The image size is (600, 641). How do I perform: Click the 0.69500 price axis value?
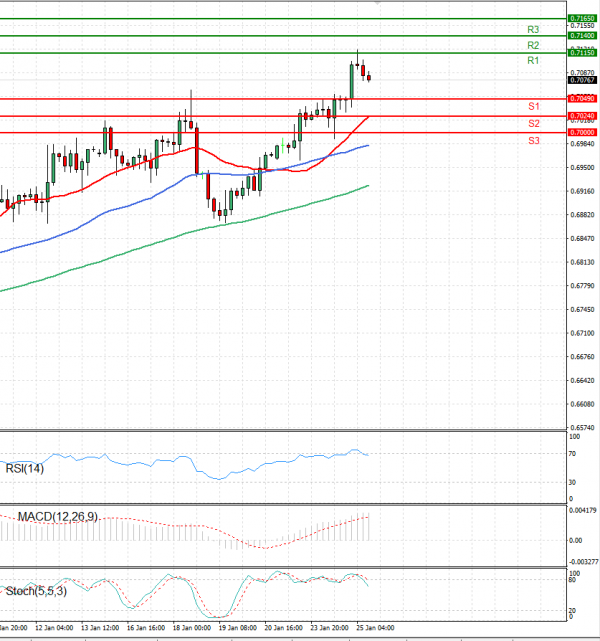(582, 168)
